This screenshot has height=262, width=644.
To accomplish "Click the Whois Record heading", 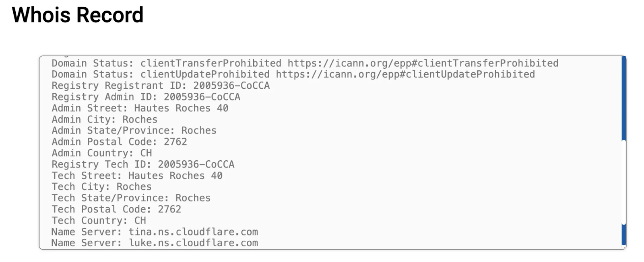I will pos(78,15).
